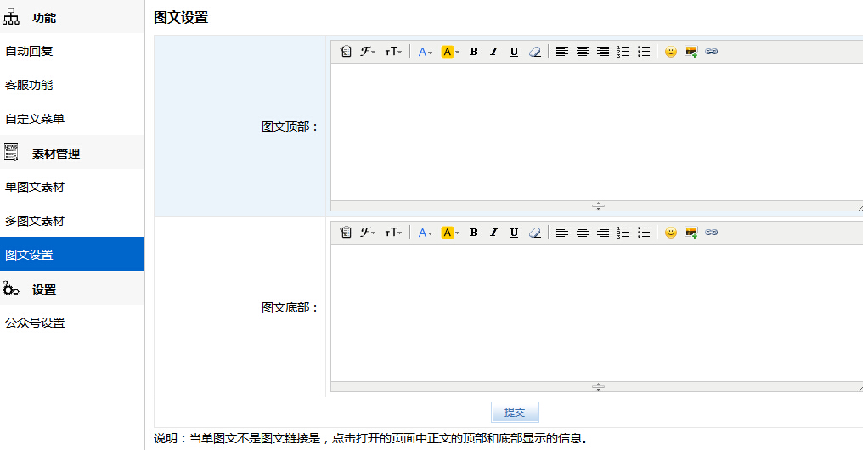The image size is (868, 450).
Task: Click the eraser clear-format icon in 图文底部 editor
Action: coord(534,233)
